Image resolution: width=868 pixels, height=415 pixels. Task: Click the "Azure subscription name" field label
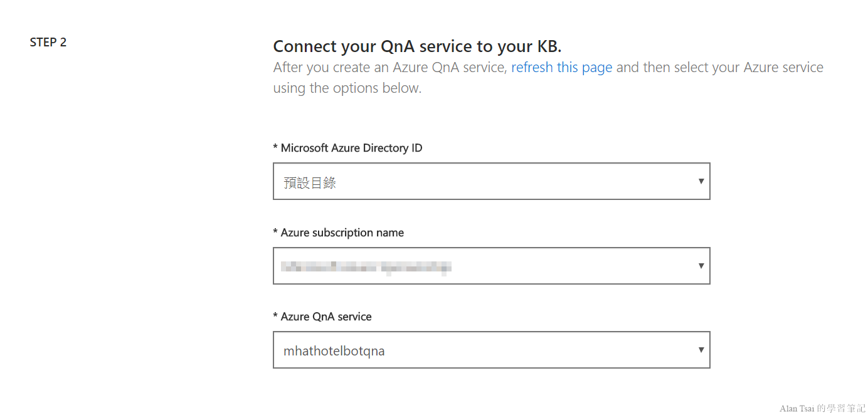coord(342,233)
